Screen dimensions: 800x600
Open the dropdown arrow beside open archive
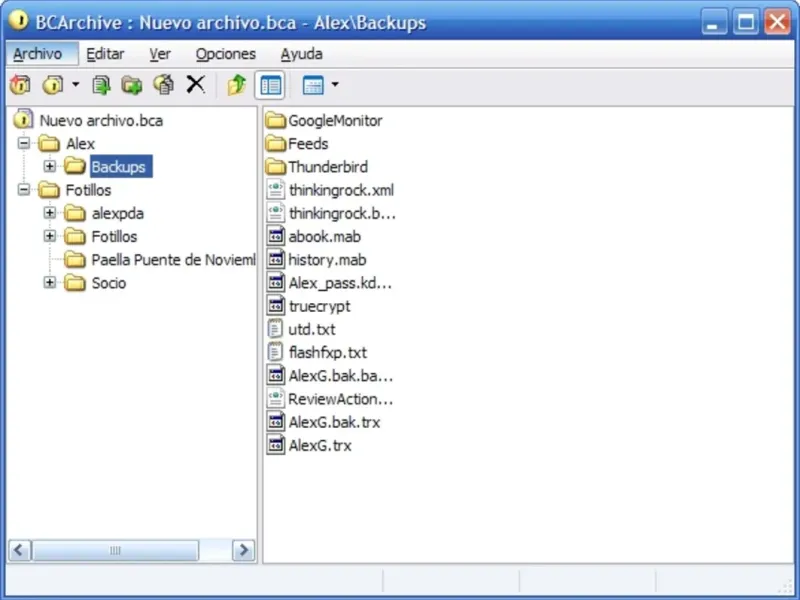pos(76,84)
